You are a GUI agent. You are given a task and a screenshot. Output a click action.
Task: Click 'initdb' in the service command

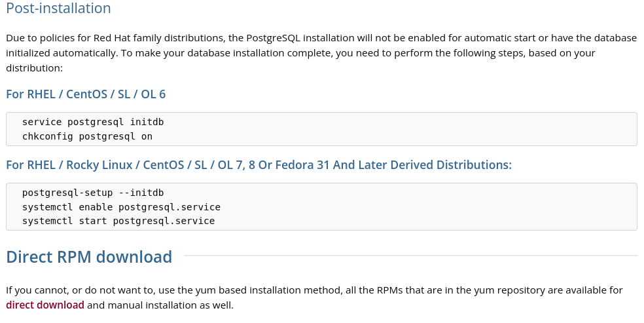(x=147, y=122)
